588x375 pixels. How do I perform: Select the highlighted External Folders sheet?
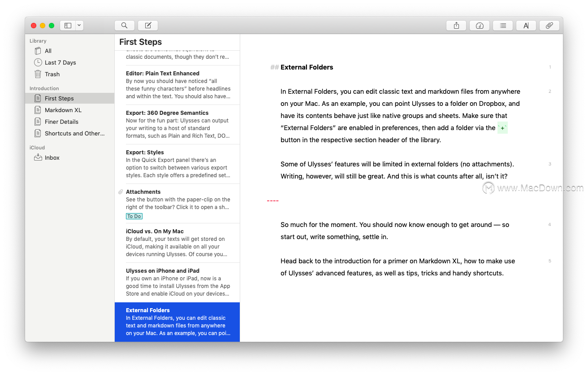pyautogui.click(x=177, y=322)
